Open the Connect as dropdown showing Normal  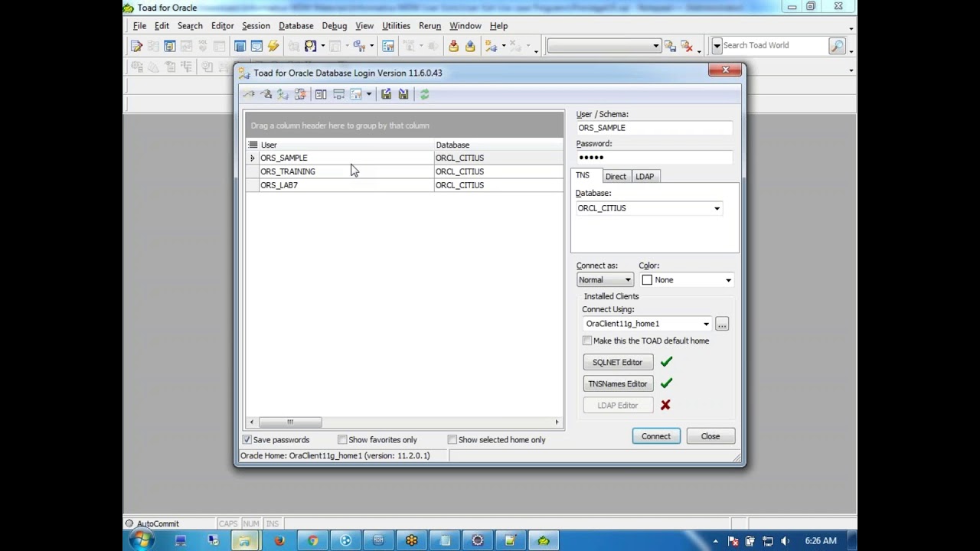[629, 280]
